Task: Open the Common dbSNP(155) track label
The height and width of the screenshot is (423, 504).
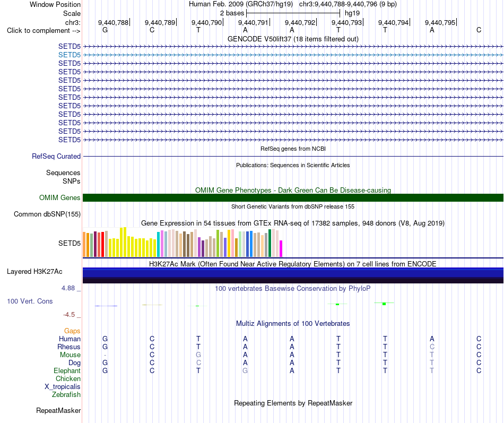Action: pos(47,214)
